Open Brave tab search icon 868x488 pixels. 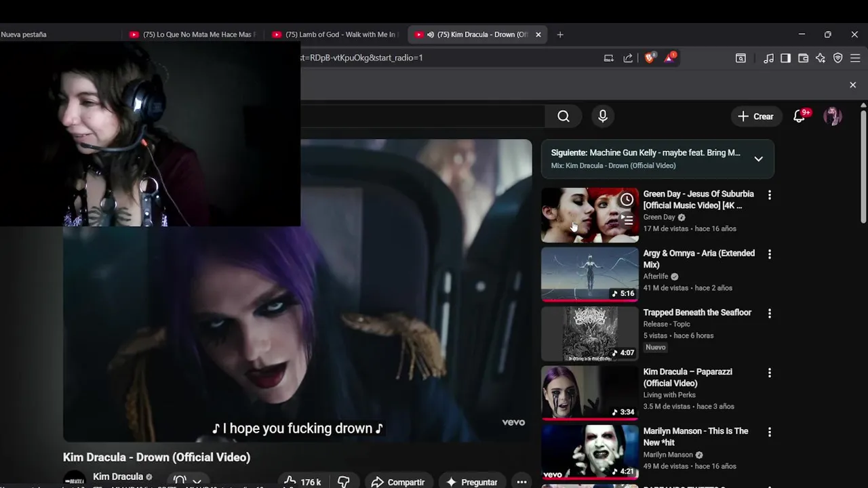(741, 58)
